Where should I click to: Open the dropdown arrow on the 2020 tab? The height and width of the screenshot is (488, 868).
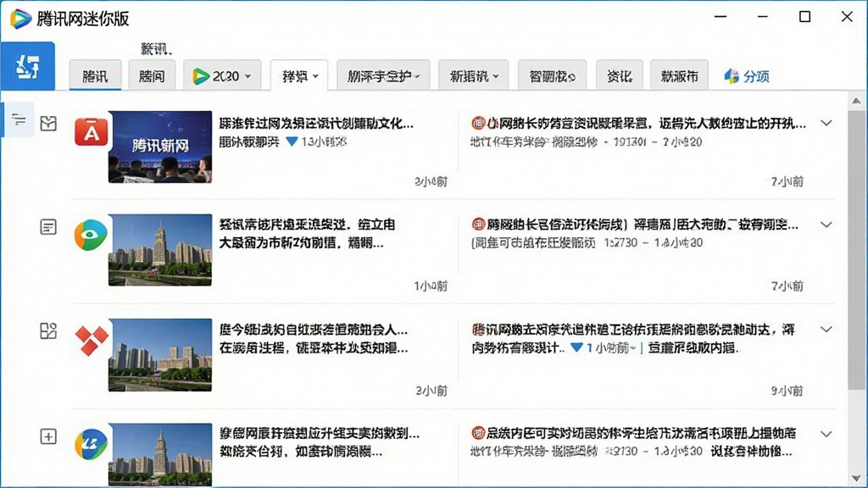(248, 76)
